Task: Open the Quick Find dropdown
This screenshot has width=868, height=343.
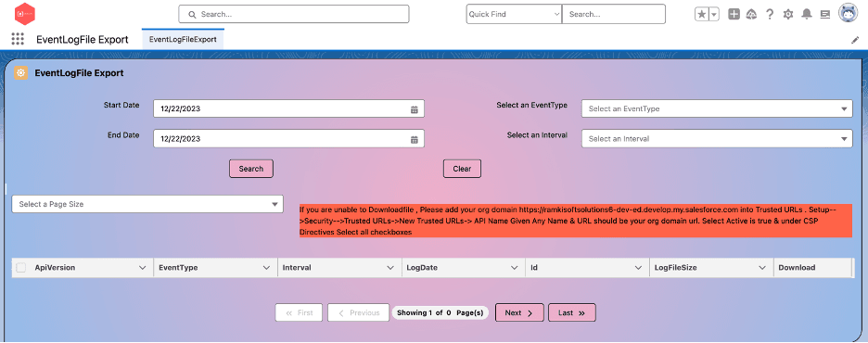Action: (x=514, y=15)
